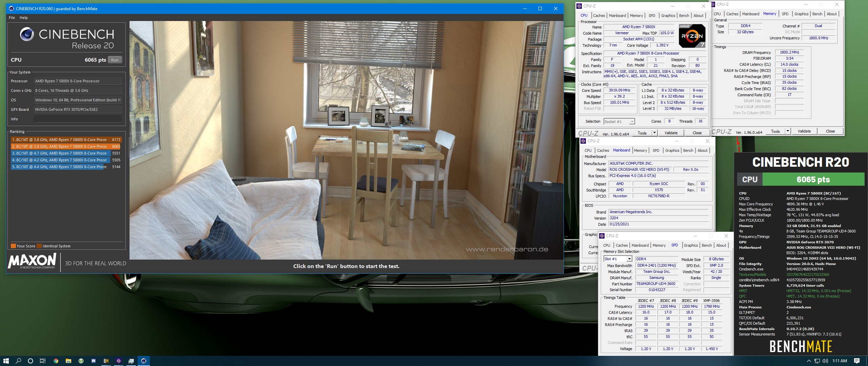Click the empty Info field in Cinebench
The height and width of the screenshot is (366, 868).
pyautogui.click(x=78, y=119)
